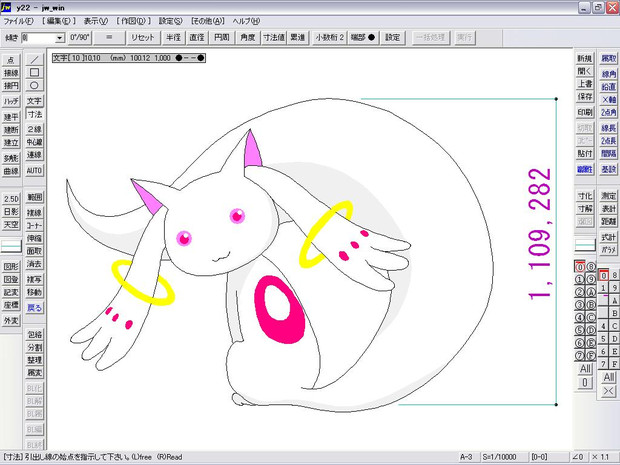
Task: Toggle layer group B button
Action: (614, 314)
